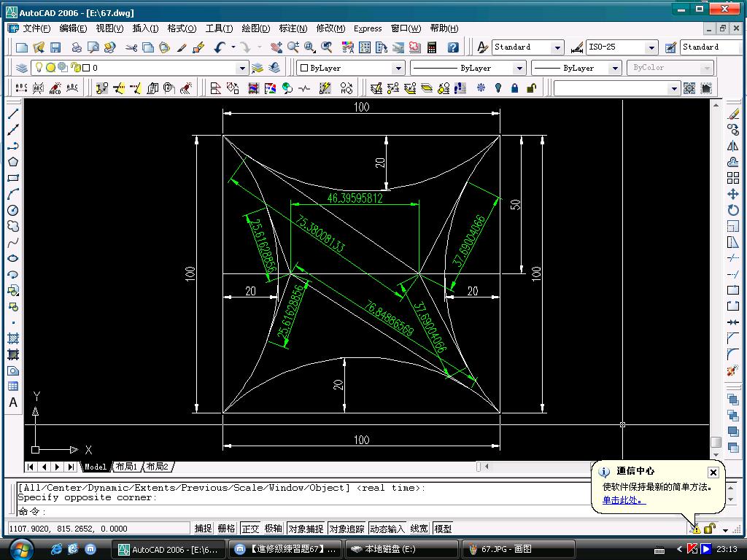Click the Plot print icon

tap(76, 47)
